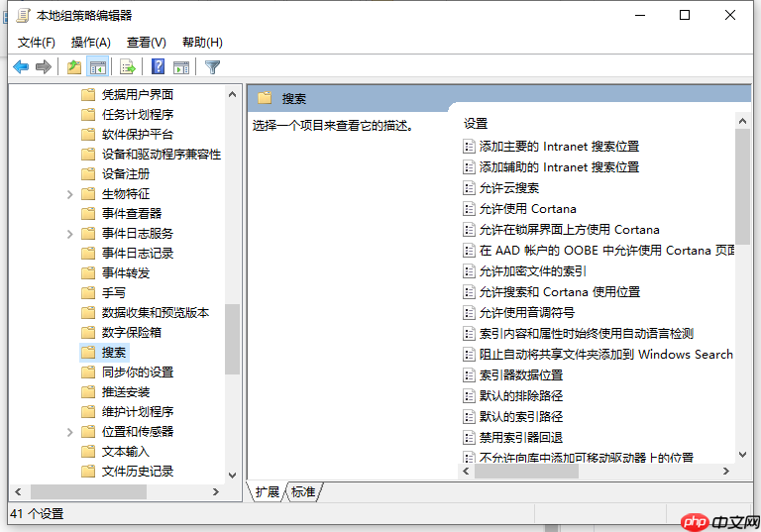
Task: Select 阻止自动将共享文件夹添加到 Windows Search policy
Action: [x=606, y=355]
